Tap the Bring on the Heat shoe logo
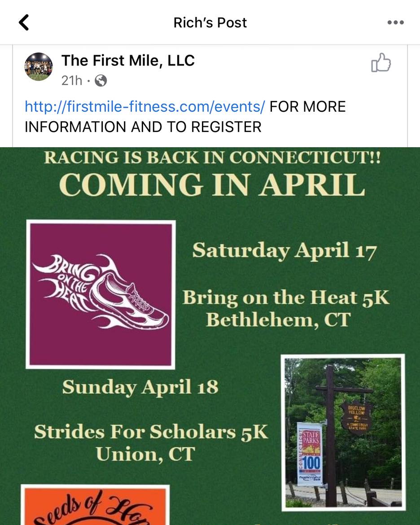This screenshot has width=420, height=525. (101, 294)
